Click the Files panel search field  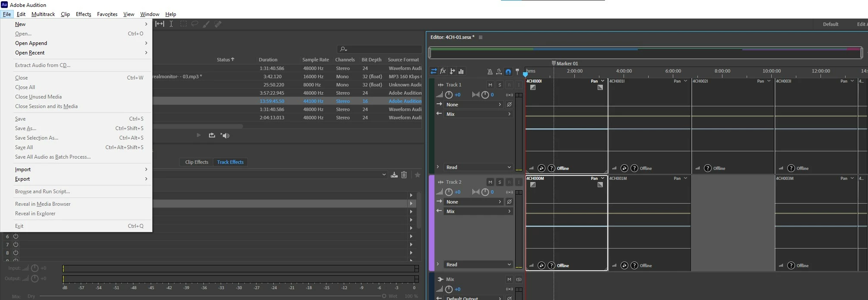point(380,49)
